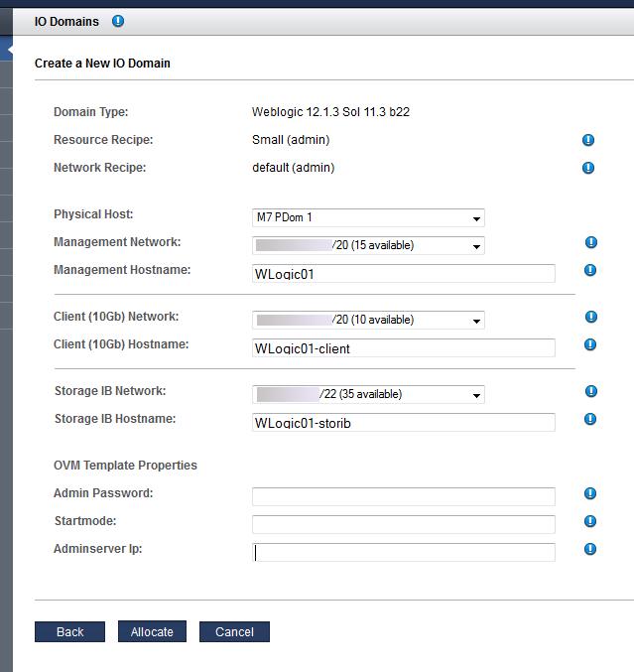Screen dimensions: 634x672
Task: Click the Client Hostname field WLogic01-client
Action: (404, 348)
